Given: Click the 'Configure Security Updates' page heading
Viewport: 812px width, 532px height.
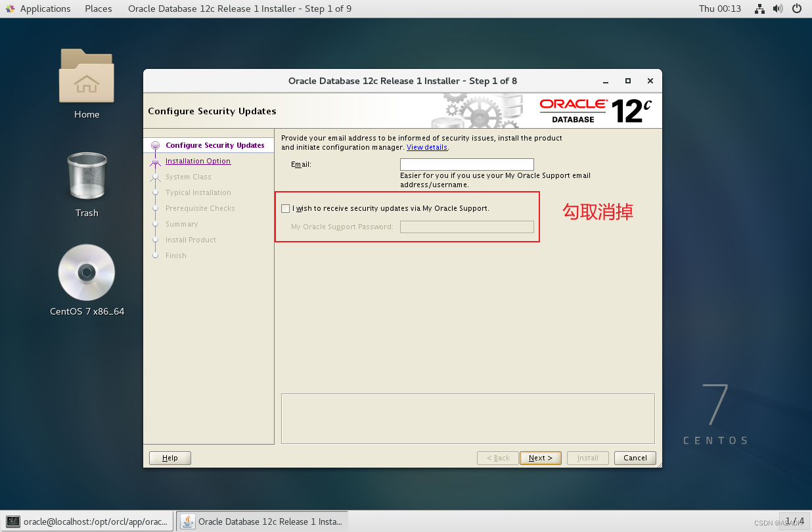Looking at the screenshot, I should click(x=212, y=111).
